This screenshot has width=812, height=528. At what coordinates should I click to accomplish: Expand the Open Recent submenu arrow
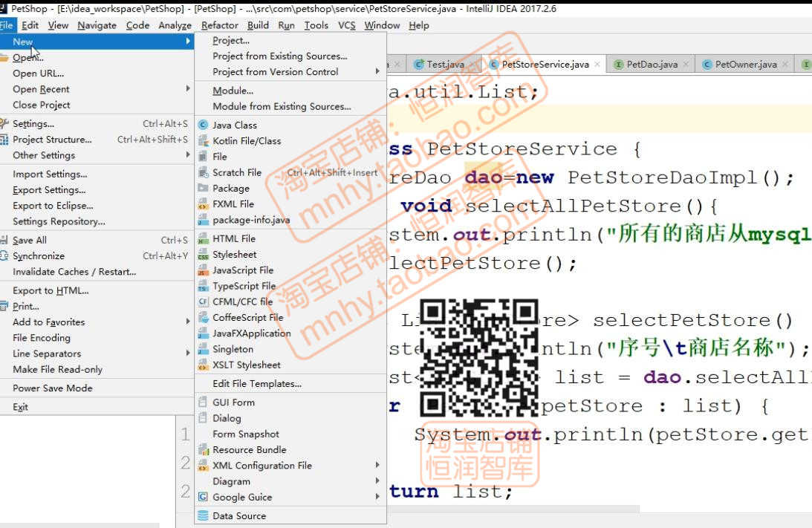188,88
